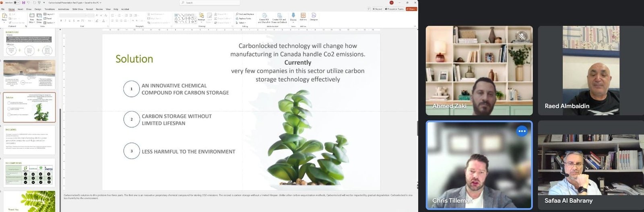Click the Undo icon in quick access toolbar
The height and width of the screenshot is (212, 644).
(x=28, y=2)
